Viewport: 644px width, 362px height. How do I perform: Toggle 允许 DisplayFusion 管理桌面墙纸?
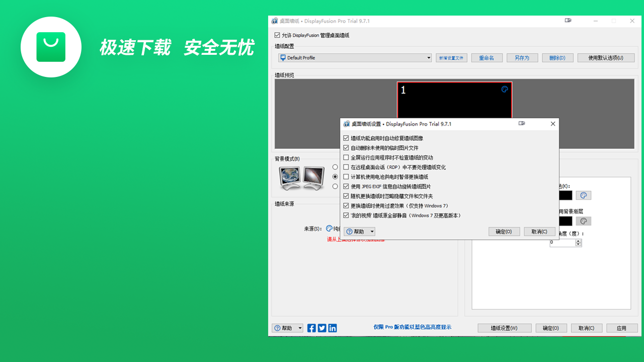point(277,35)
